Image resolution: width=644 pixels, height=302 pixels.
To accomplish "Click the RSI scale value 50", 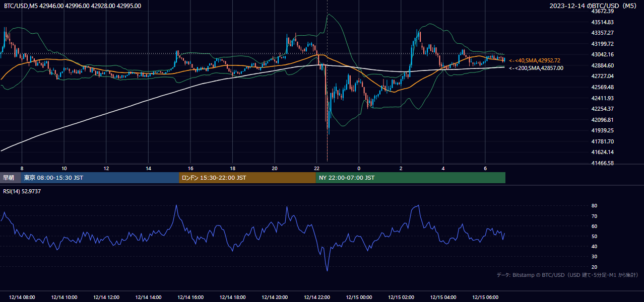I will pyautogui.click(x=594, y=236).
